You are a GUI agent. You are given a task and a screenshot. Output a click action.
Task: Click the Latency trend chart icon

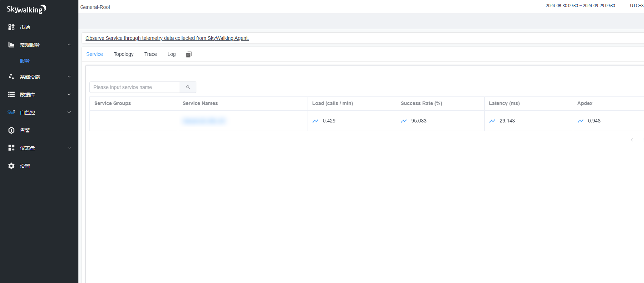(x=492, y=121)
